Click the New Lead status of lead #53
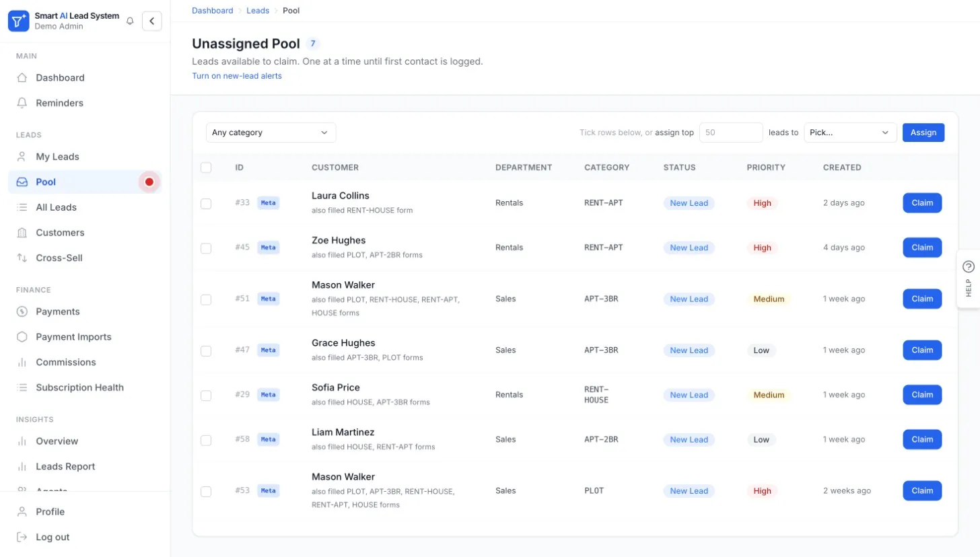980x557 pixels. (689, 491)
